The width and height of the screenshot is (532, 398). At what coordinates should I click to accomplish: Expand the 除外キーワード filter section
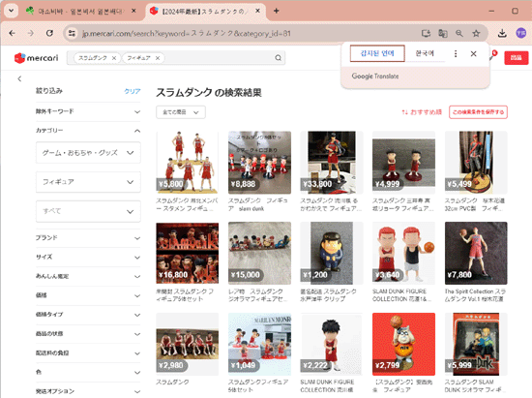point(88,111)
